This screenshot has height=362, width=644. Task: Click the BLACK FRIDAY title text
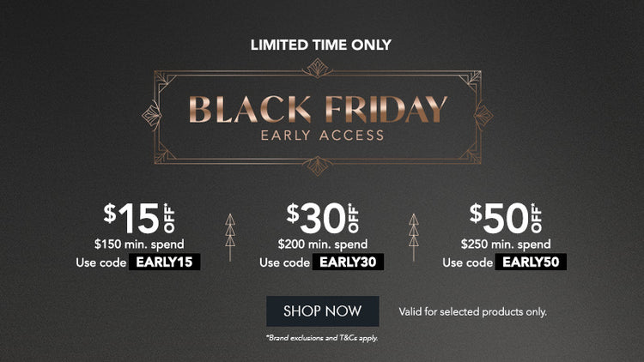click(x=318, y=109)
